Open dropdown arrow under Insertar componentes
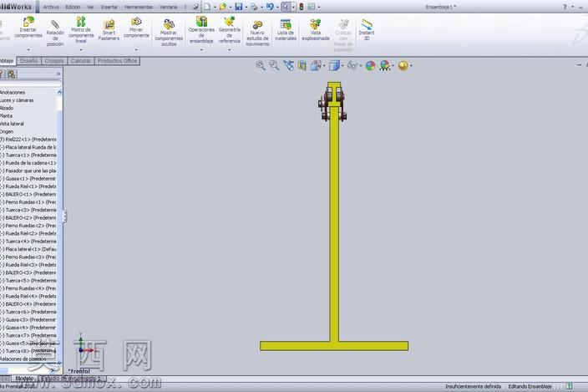Viewport: 588px width, 392px height. [x=28, y=49]
